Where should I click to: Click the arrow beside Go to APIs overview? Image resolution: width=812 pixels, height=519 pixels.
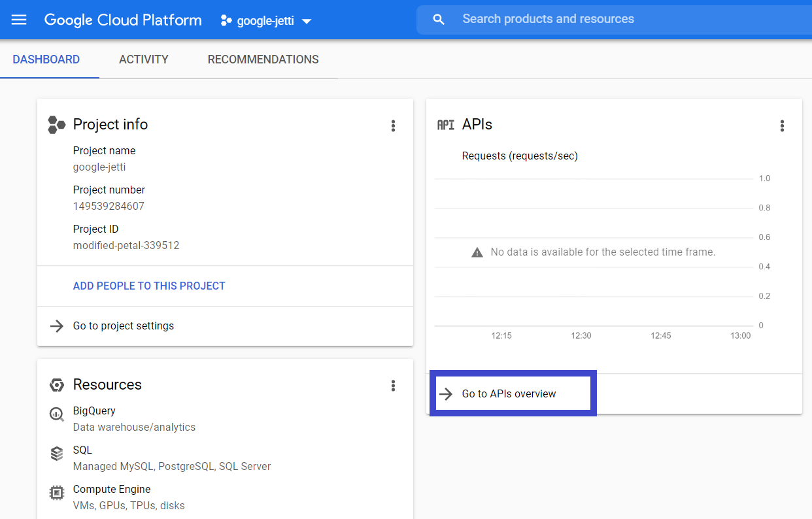[x=446, y=393]
